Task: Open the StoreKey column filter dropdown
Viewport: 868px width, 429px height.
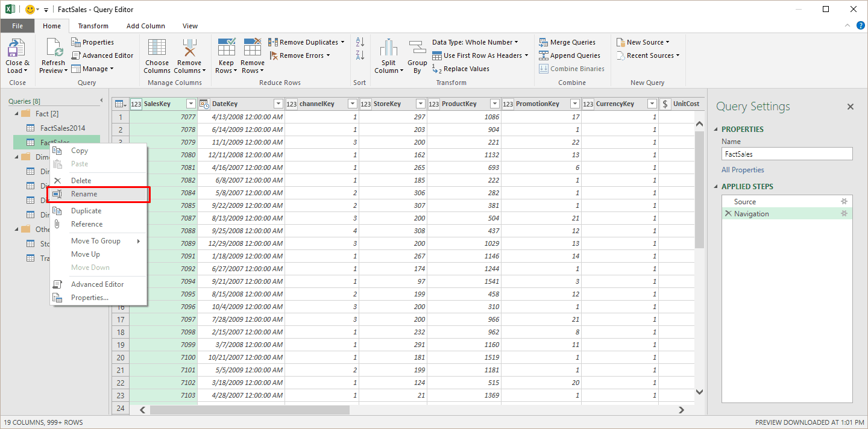Action: point(421,104)
